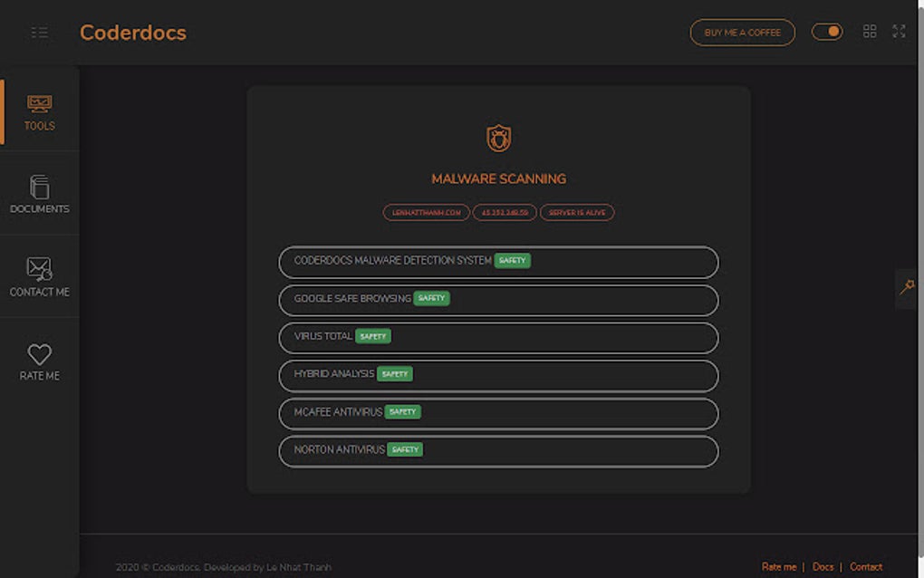Screen dimensions: 924x578
Task: Open the Docs footer link
Action: (823, 567)
